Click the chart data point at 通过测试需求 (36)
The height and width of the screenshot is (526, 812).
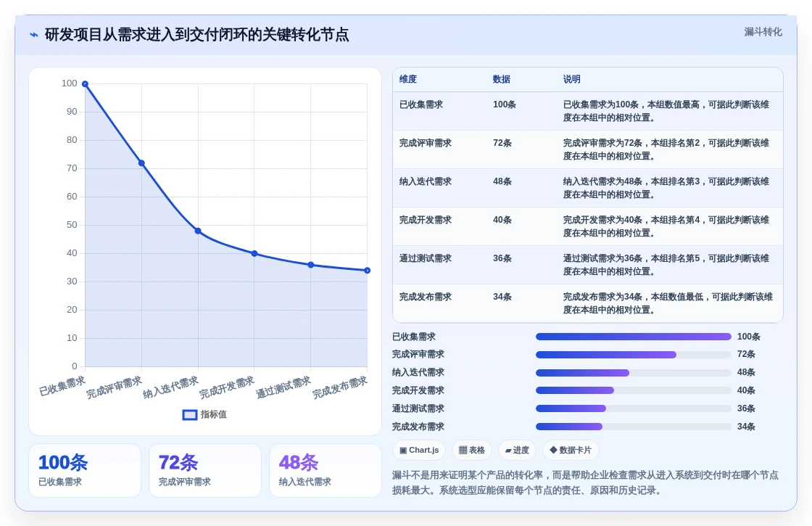pyautogui.click(x=311, y=265)
